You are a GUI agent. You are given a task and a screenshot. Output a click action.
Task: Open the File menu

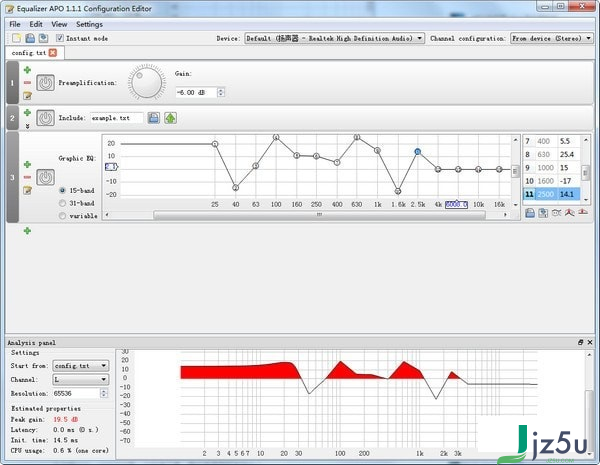click(x=15, y=24)
